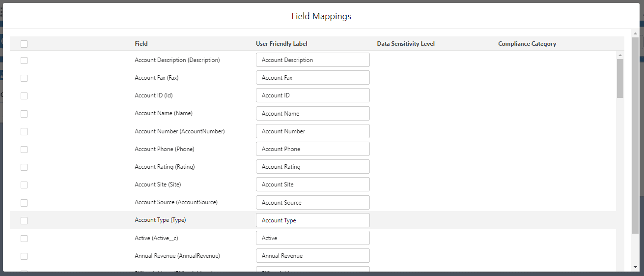This screenshot has height=276, width=644.
Task: Click the Data Sensitivity Level column header
Action: pos(406,44)
